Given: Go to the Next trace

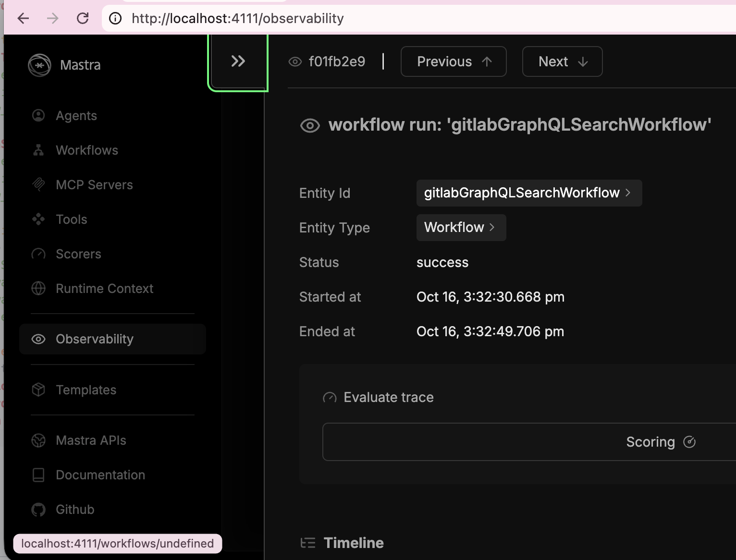Looking at the screenshot, I should (562, 61).
